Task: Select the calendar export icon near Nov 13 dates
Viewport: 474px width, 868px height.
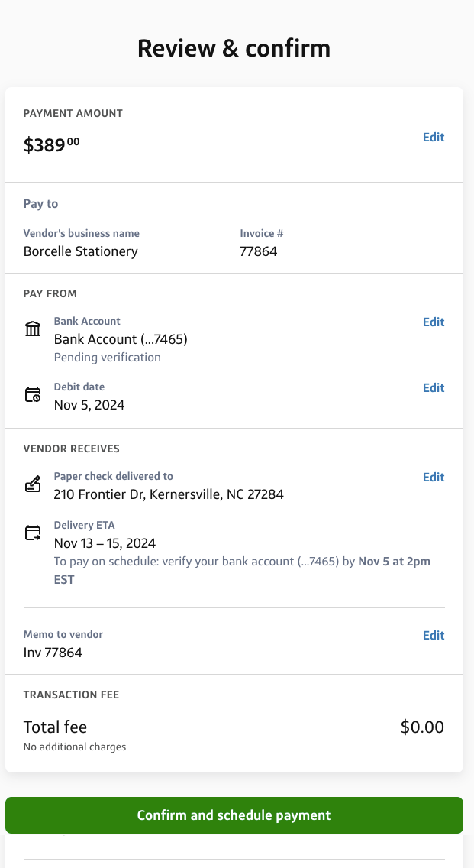Action: pos(33,532)
